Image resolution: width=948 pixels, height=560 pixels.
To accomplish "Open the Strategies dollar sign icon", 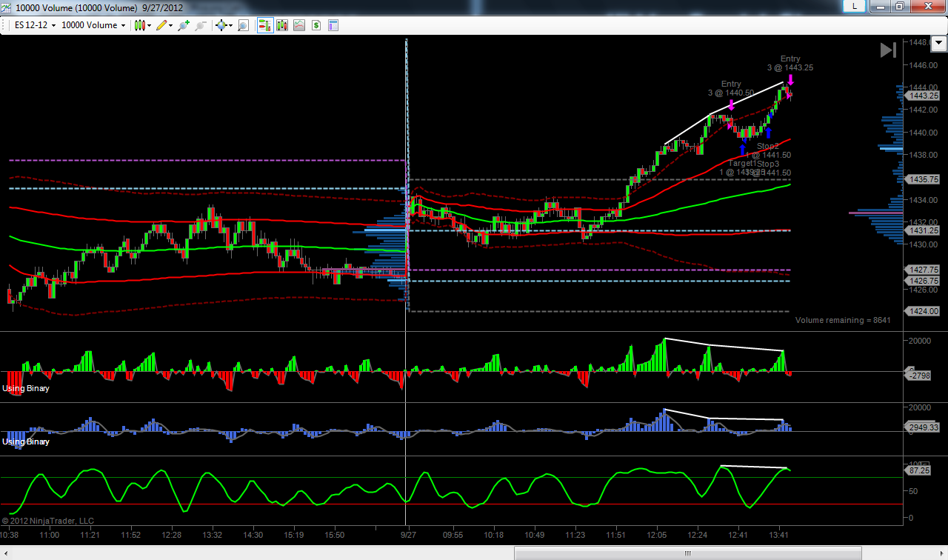I will pyautogui.click(x=316, y=25).
